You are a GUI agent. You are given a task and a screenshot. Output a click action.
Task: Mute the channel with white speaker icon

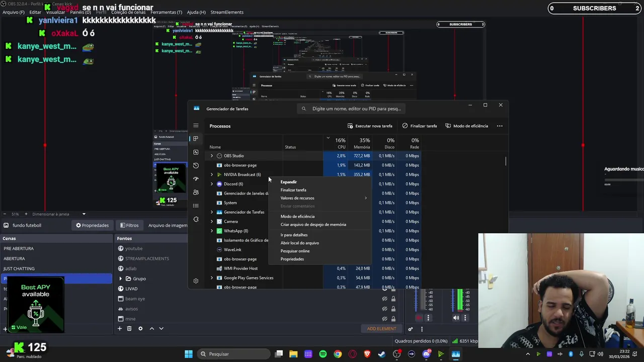456,318
